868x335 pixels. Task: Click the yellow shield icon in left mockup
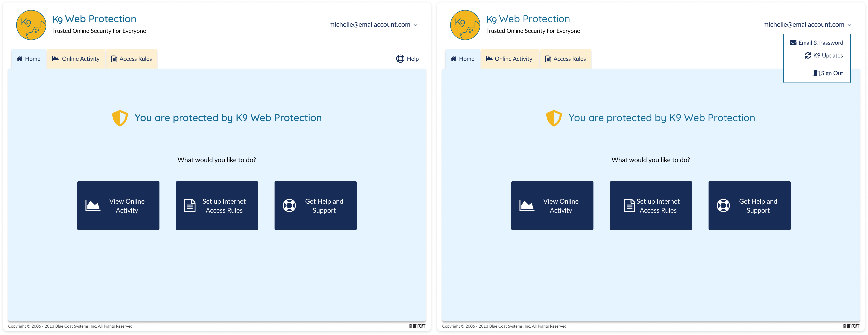pos(120,118)
